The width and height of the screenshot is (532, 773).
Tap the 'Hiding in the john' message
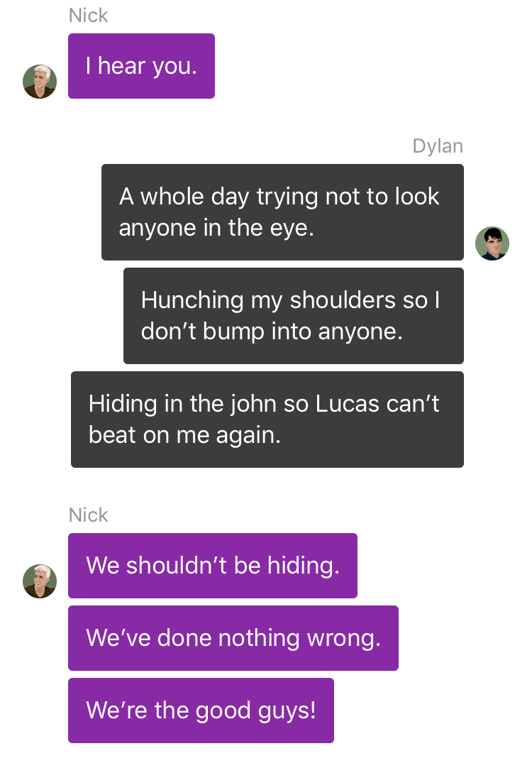pos(267,419)
